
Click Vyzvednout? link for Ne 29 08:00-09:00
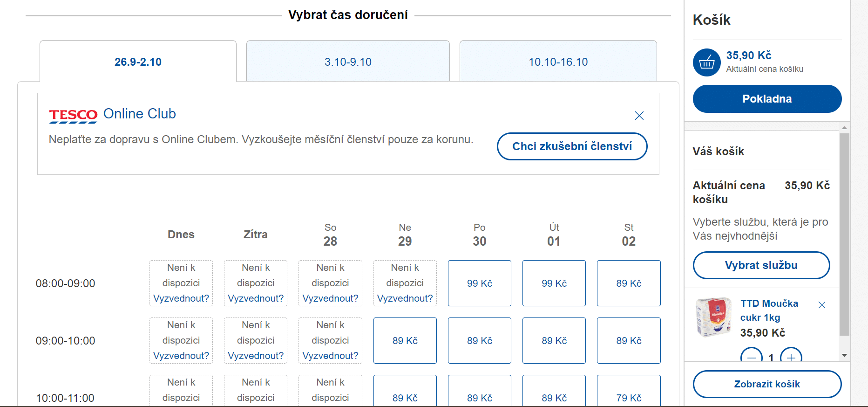click(405, 298)
